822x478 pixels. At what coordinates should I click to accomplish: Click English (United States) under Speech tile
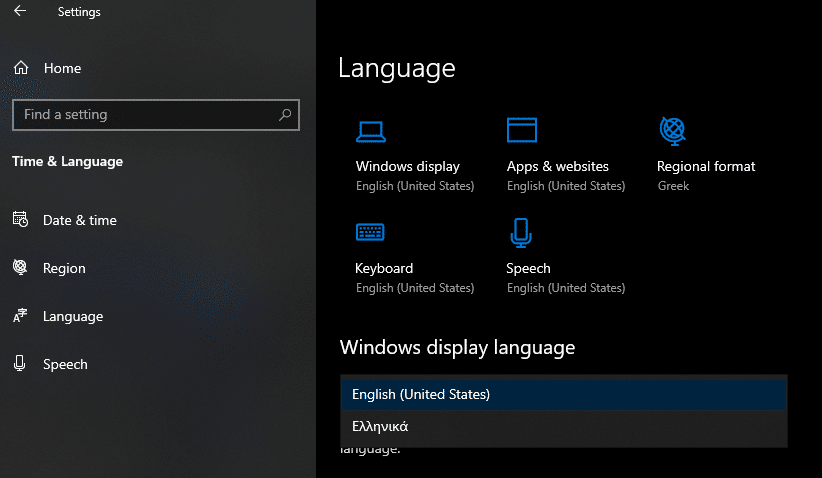pos(566,288)
